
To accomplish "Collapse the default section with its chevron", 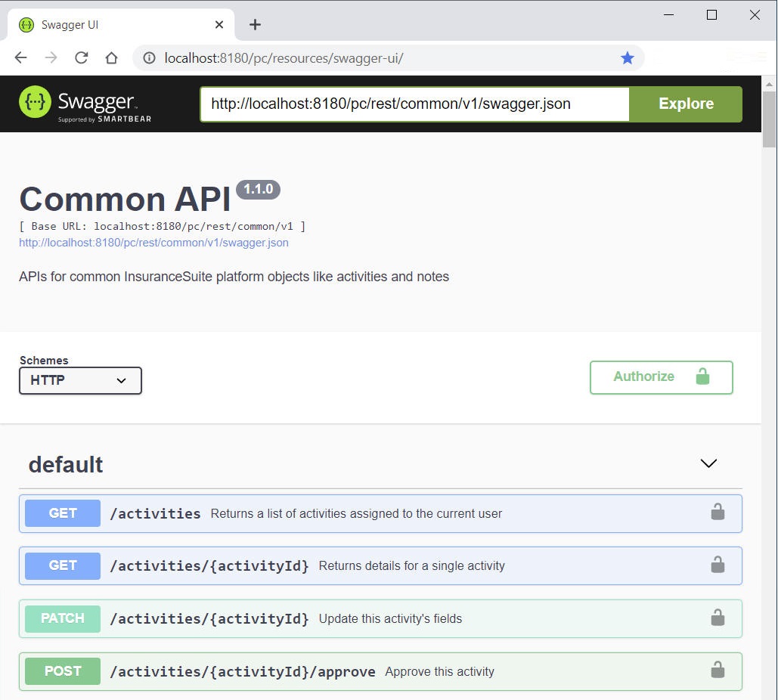I will tap(708, 463).
